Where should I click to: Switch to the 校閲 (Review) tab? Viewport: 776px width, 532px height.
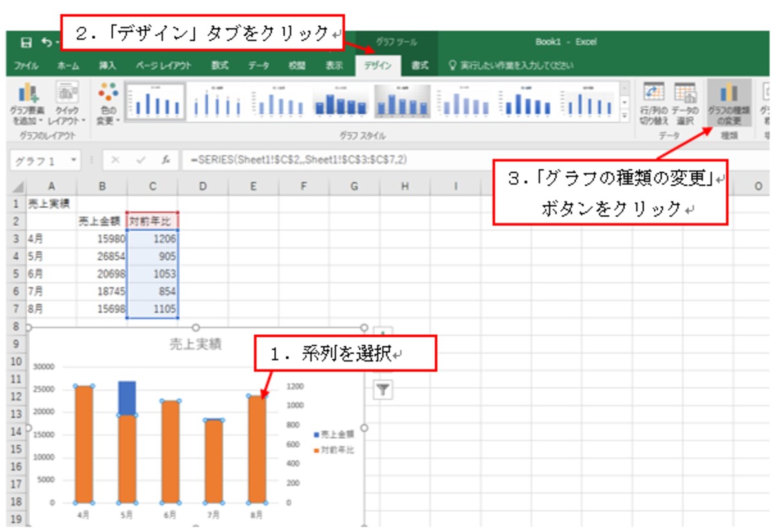coord(297,65)
